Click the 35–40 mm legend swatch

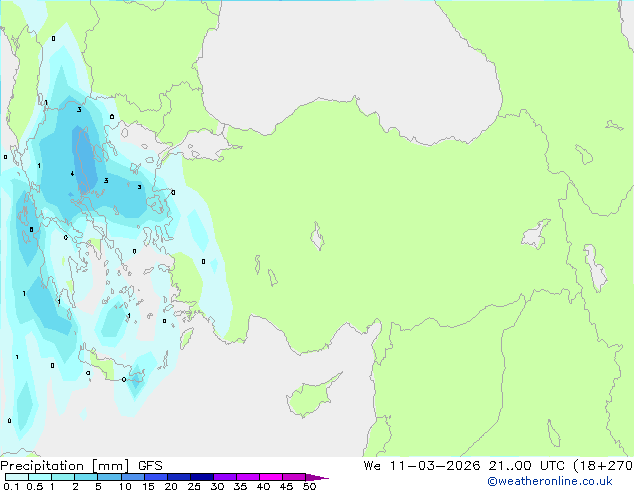click(248, 477)
